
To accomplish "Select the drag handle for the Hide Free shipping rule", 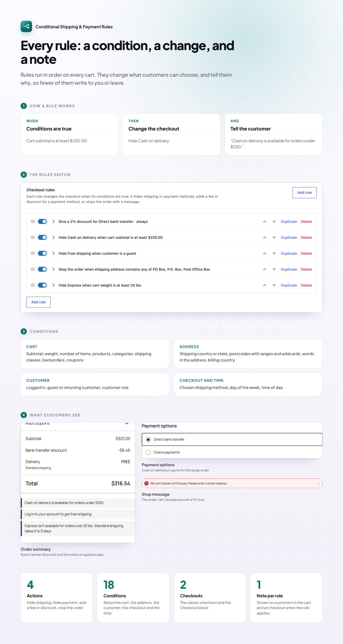I will (33, 253).
